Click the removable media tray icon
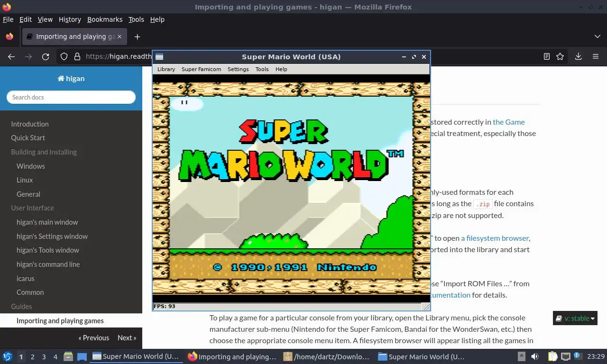The image size is (607, 364). (521, 356)
